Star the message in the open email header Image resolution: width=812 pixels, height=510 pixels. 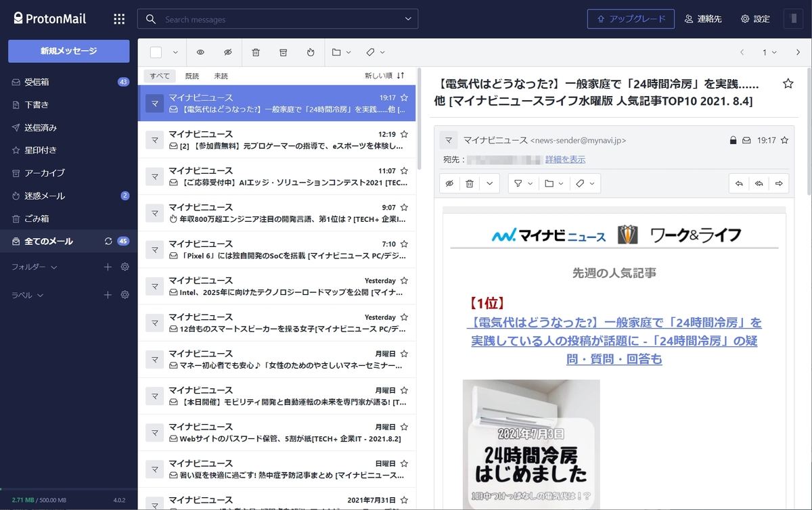tap(784, 141)
